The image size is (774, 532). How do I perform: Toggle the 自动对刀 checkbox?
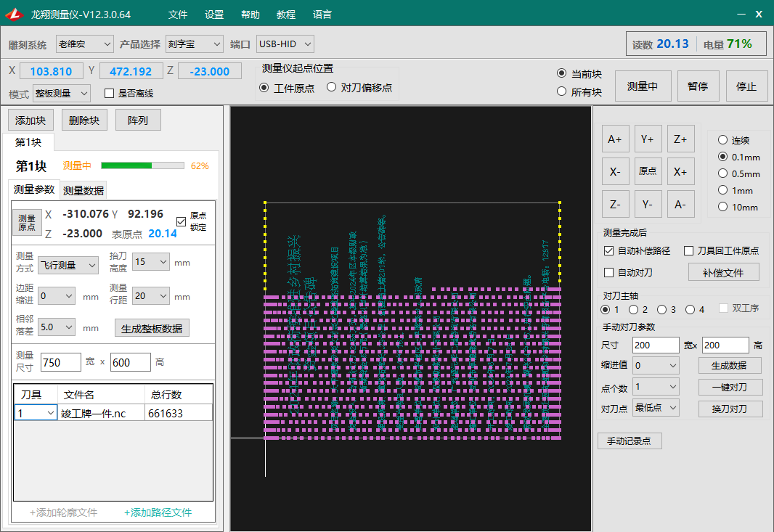(608, 272)
